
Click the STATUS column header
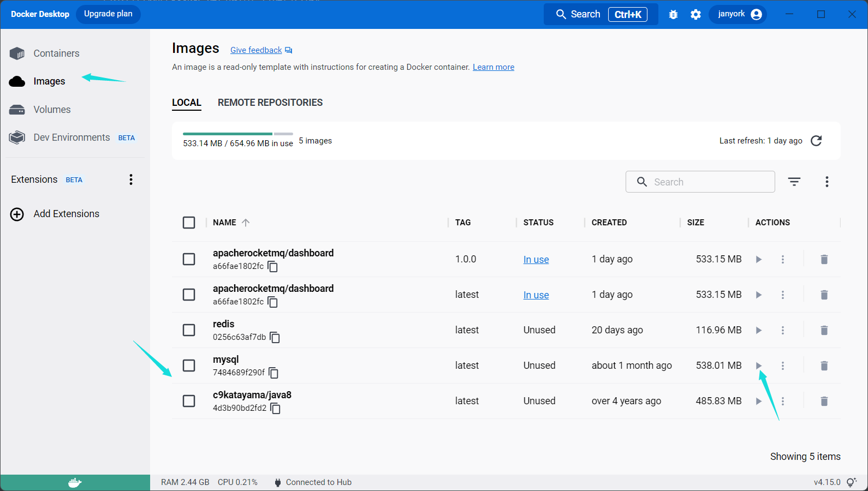[538, 223]
